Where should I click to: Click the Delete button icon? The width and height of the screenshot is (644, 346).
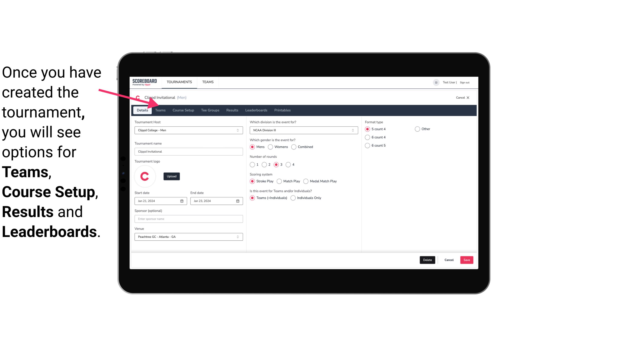(427, 259)
